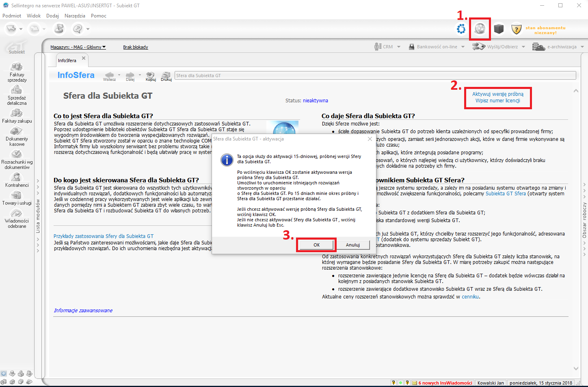Click the down-right arrow icon in main toolbar
This screenshot has width=588, height=387.
pyautogui.click(x=35, y=28)
